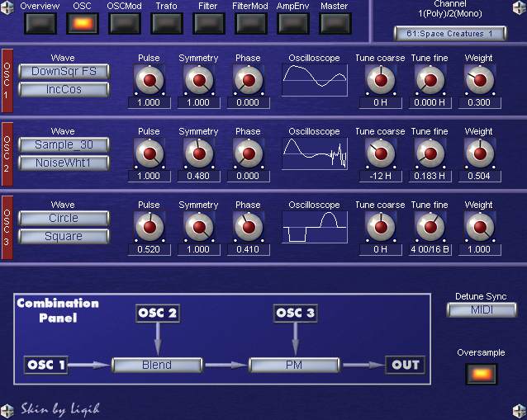Click the Detune Sync MIDI button

(x=481, y=309)
